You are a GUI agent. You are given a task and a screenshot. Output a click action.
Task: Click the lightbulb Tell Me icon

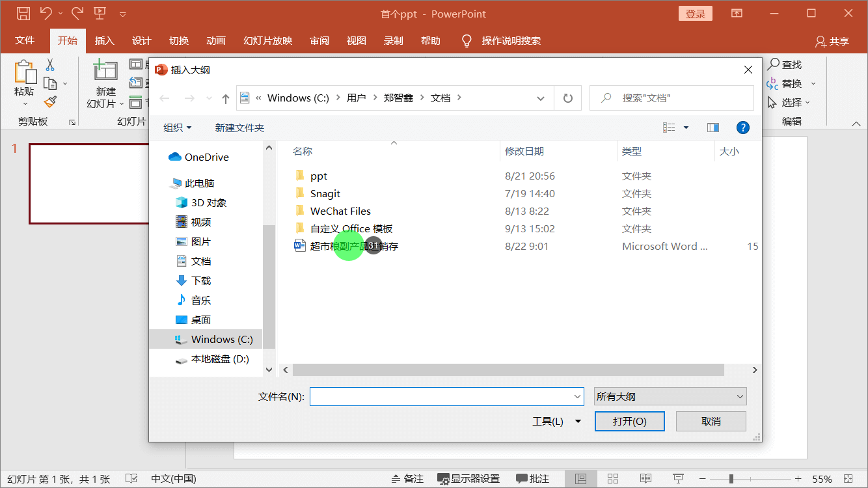pyautogui.click(x=467, y=41)
